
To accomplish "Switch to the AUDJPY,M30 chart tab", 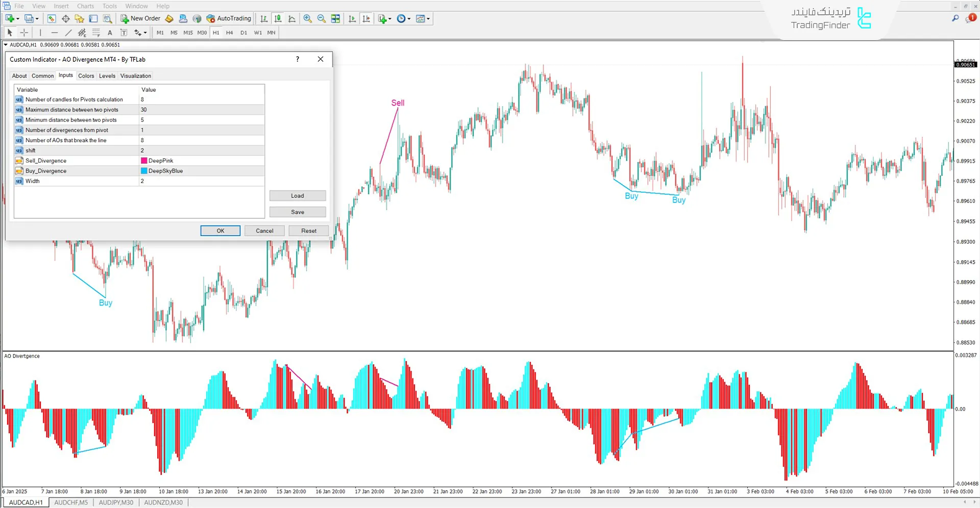I will [x=116, y=502].
